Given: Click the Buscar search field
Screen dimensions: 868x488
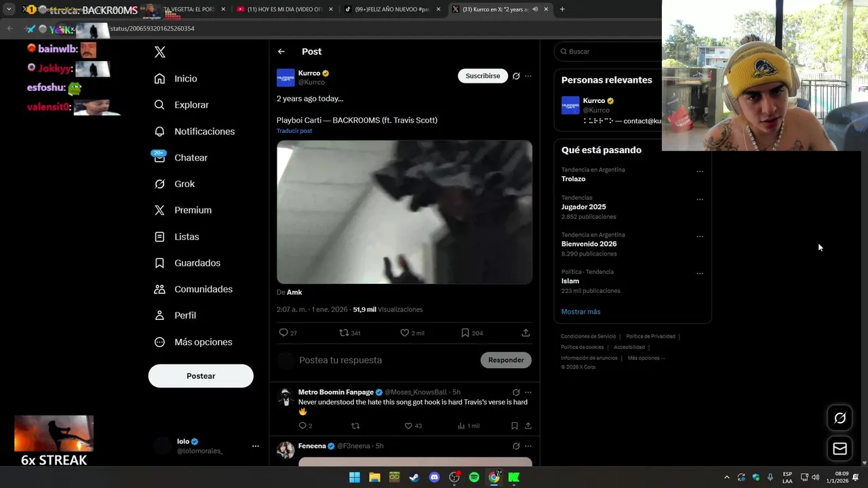Looking at the screenshot, I should coord(608,52).
